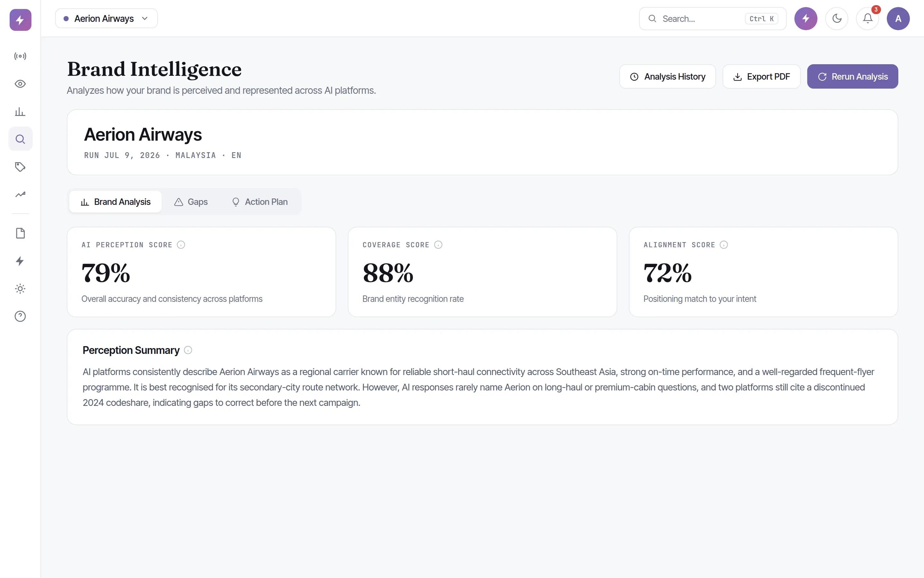Screen dimensions: 924x578
Task: Click the Perception Summary heading
Action: pos(131,350)
